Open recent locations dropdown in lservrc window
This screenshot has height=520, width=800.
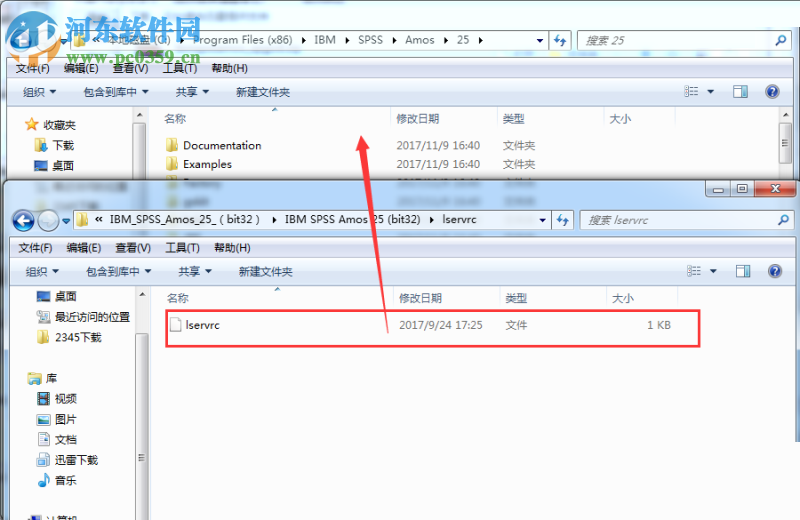pos(66,221)
